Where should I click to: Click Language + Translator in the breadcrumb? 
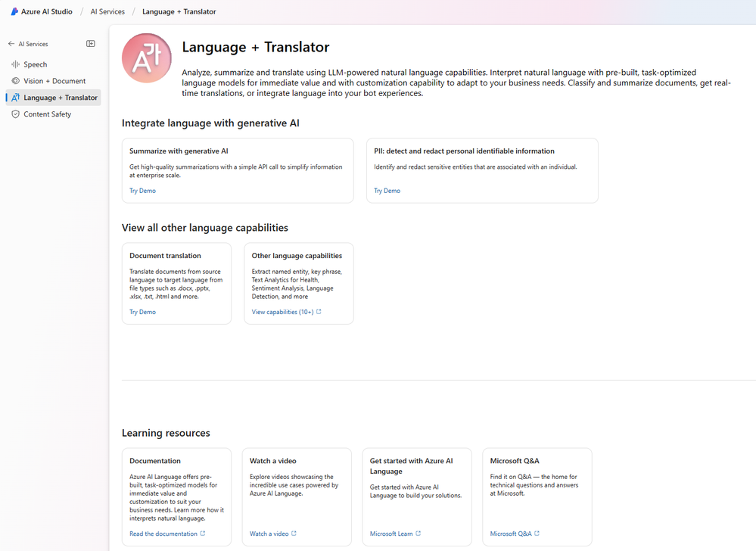tap(179, 11)
